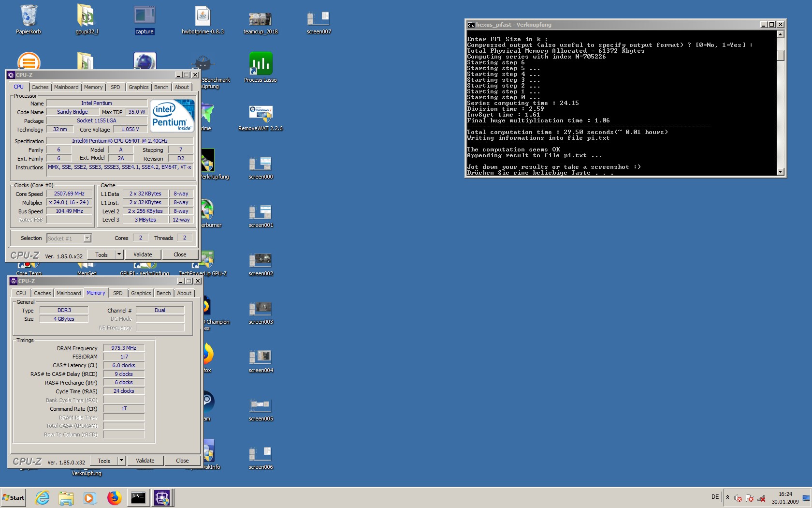Viewport: 812px width, 508px height.
Task: Launch Firefox from the taskbar
Action: coord(114,497)
